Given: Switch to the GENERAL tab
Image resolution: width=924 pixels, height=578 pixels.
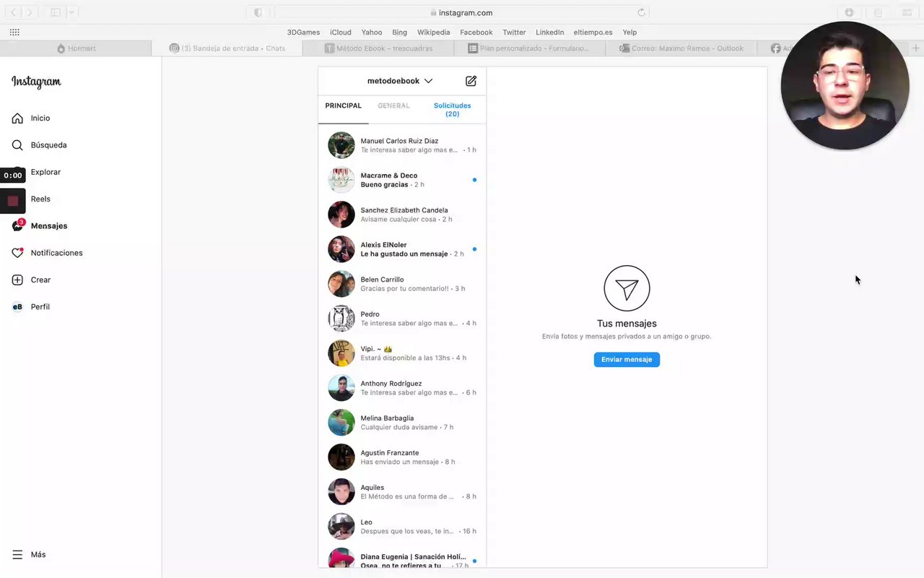Looking at the screenshot, I should 393,106.
